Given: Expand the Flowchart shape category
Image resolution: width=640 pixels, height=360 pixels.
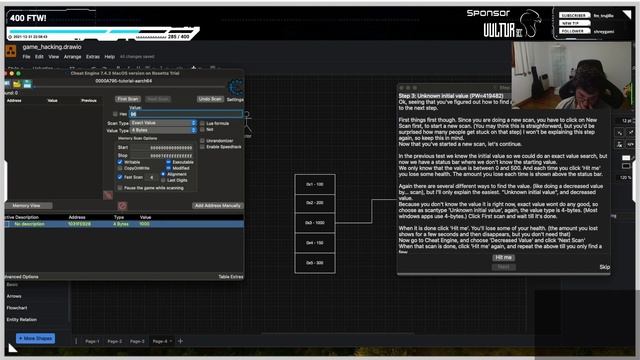Looking at the screenshot, I should click(x=17, y=308).
